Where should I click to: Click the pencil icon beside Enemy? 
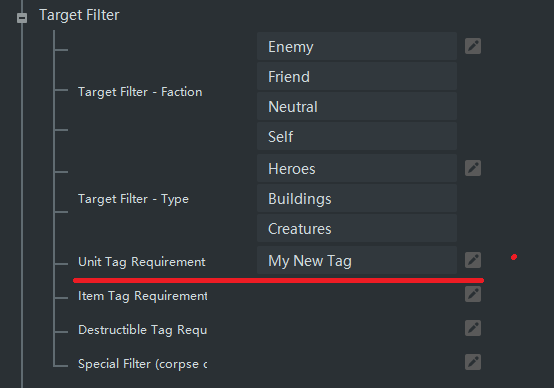click(473, 46)
